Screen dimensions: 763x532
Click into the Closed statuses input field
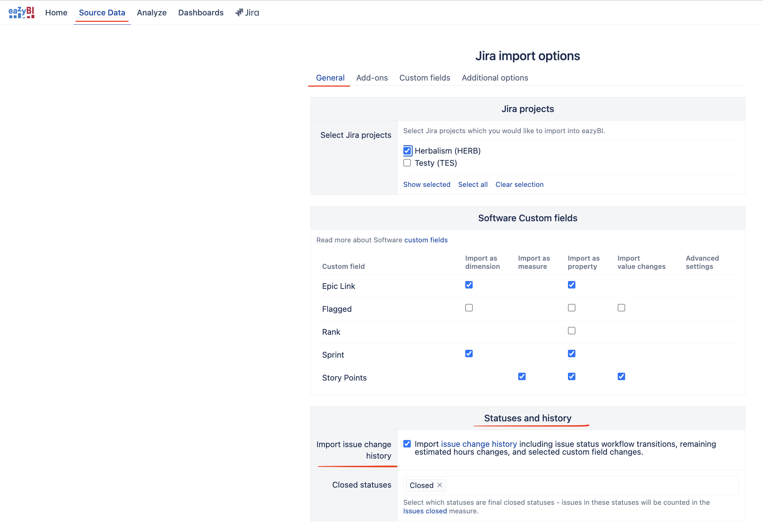coord(571,485)
